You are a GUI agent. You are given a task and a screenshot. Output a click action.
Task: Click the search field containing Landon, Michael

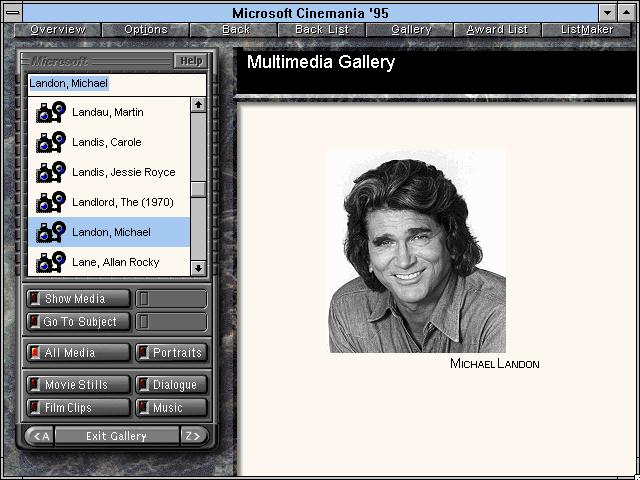pyautogui.click(x=117, y=84)
